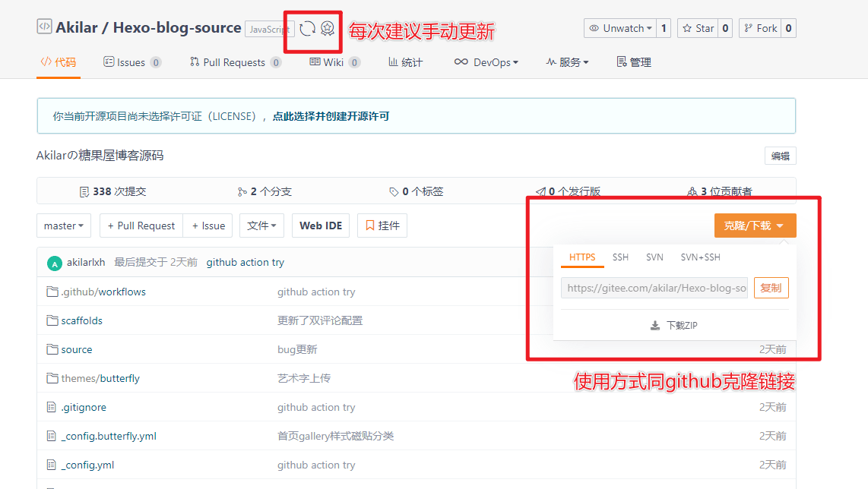This screenshot has width=868, height=489.
Task: Click the sync refresh icon beside repository name
Action: click(x=307, y=29)
